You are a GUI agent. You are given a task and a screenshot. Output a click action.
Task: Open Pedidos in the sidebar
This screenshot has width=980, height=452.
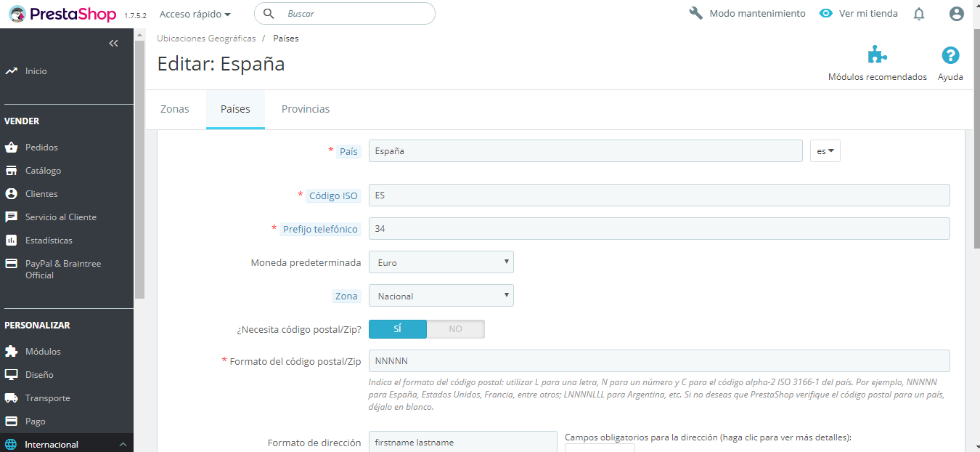(x=41, y=148)
